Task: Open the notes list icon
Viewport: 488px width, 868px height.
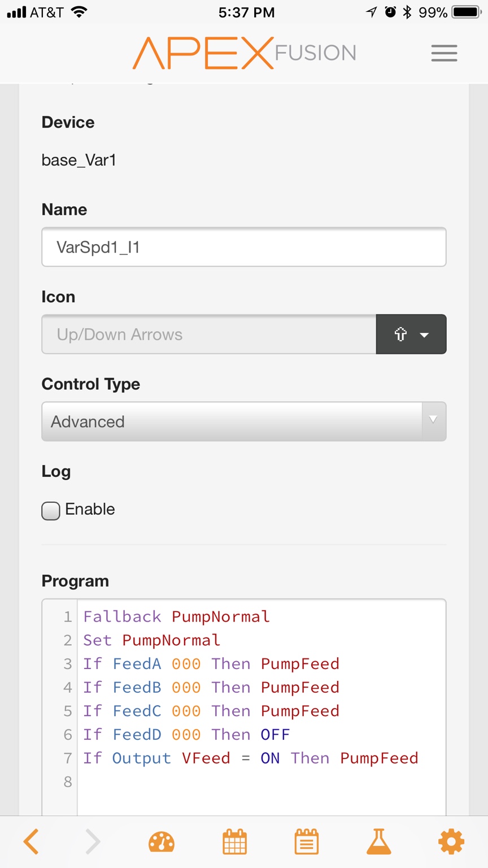Action: point(307,842)
